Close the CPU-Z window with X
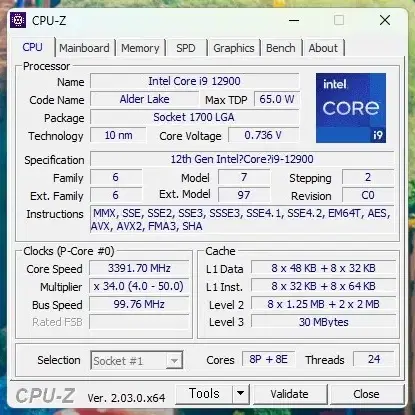The width and height of the screenshot is (415, 415). pyautogui.click(x=385, y=20)
